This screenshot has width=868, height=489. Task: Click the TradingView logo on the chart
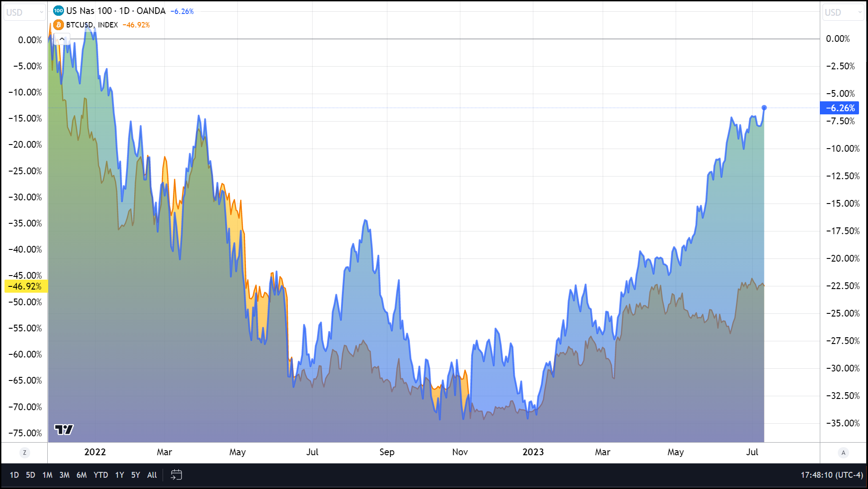click(x=64, y=429)
